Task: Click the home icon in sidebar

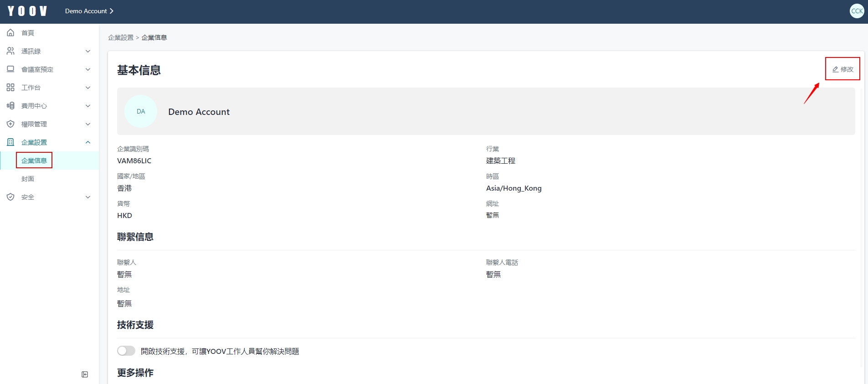Action: 10,33
